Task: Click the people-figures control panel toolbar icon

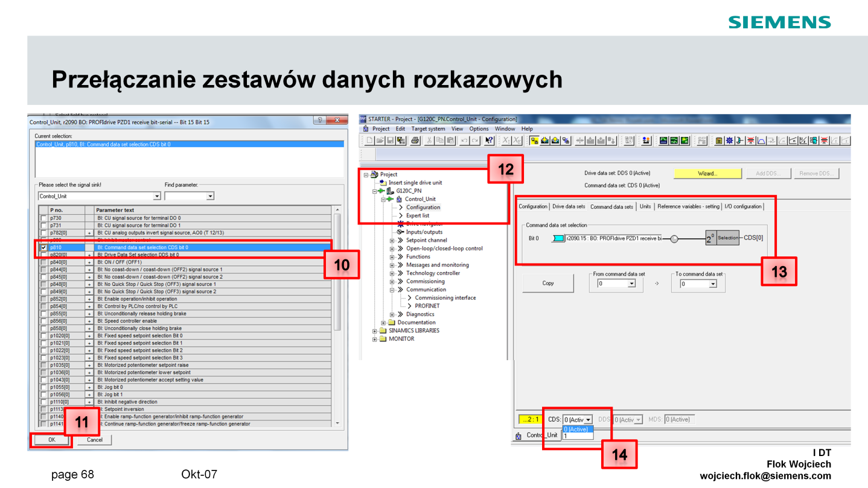Action: pyautogui.click(x=645, y=141)
